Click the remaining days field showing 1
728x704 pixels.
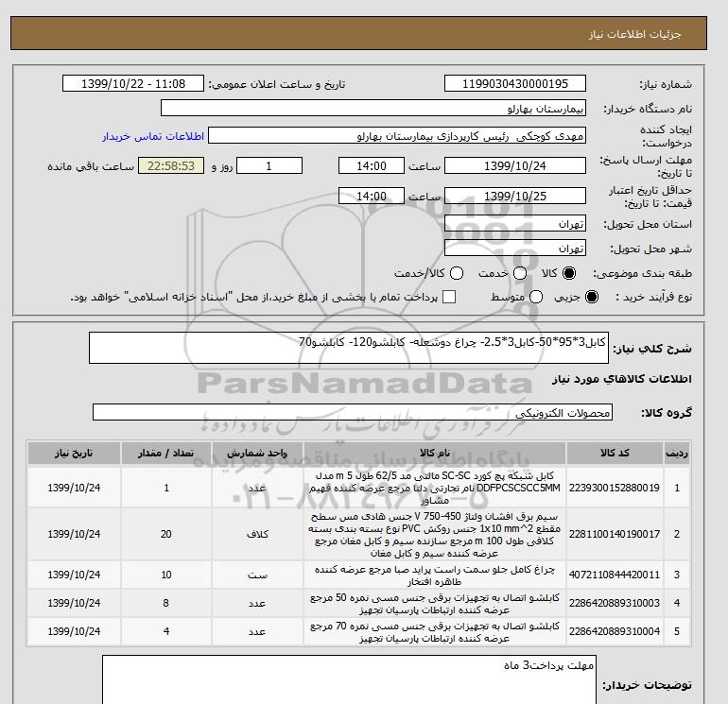(x=269, y=165)
